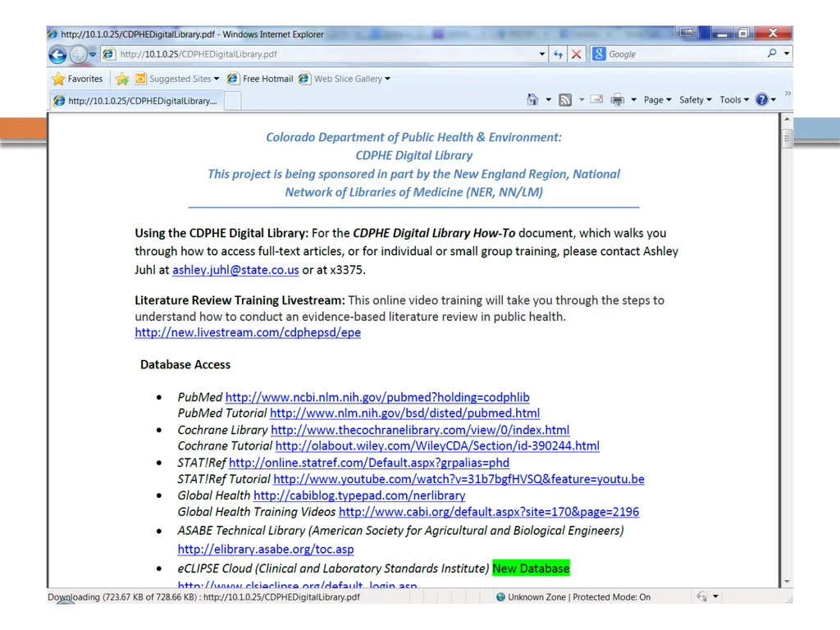Expand the zoom level dropdown arrow
This screenshot has width=840, height=630.
[715, 596]
